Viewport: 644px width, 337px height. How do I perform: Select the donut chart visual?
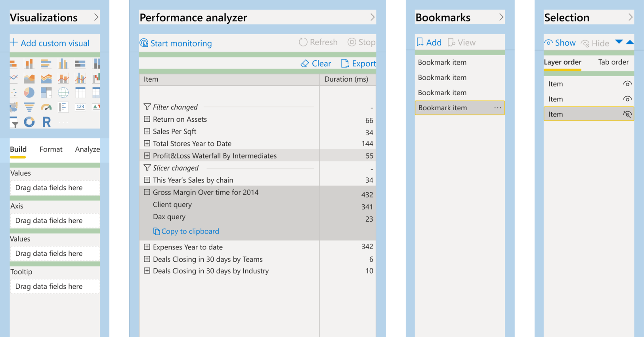pos(29,122)
